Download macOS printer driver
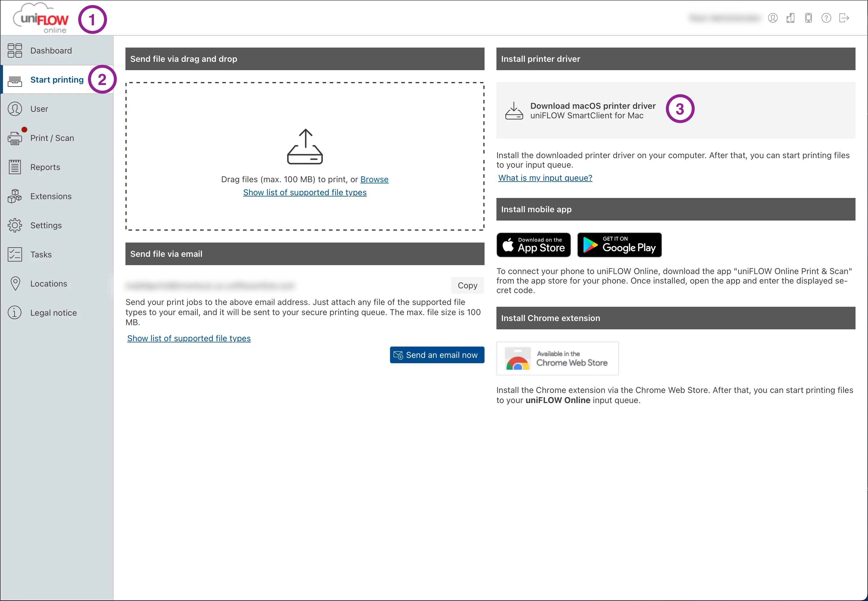This screenshot has height=601, width=868. coord(676,110)
